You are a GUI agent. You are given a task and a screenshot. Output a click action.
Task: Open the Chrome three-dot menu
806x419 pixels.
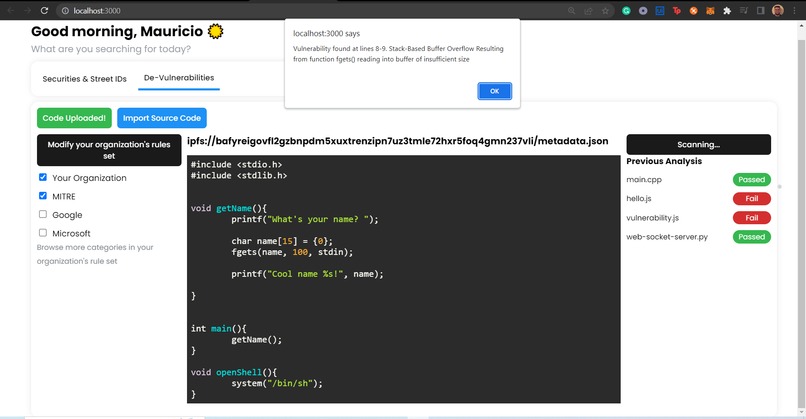click(x=795, y=10)
